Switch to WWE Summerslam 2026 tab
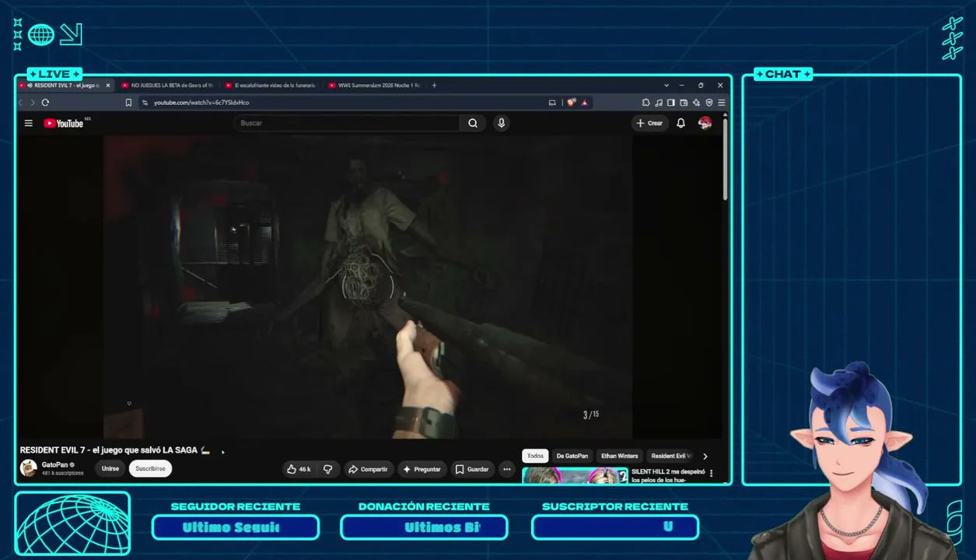Screen dimensions: 976x560 coord(373,86)
